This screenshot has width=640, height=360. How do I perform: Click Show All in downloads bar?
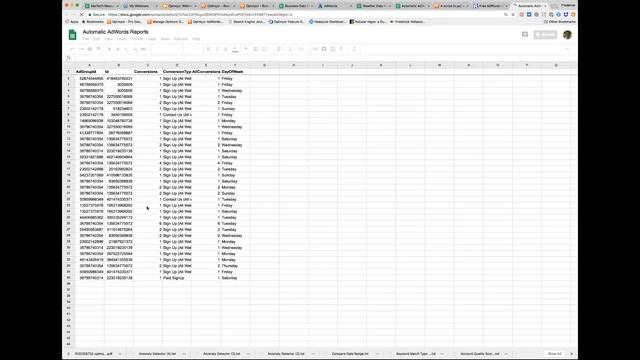click(x=554, y=354)
